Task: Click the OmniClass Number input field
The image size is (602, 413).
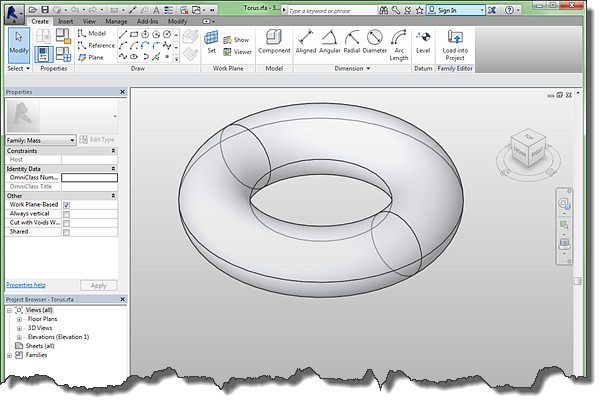Action: pos(89,177)
